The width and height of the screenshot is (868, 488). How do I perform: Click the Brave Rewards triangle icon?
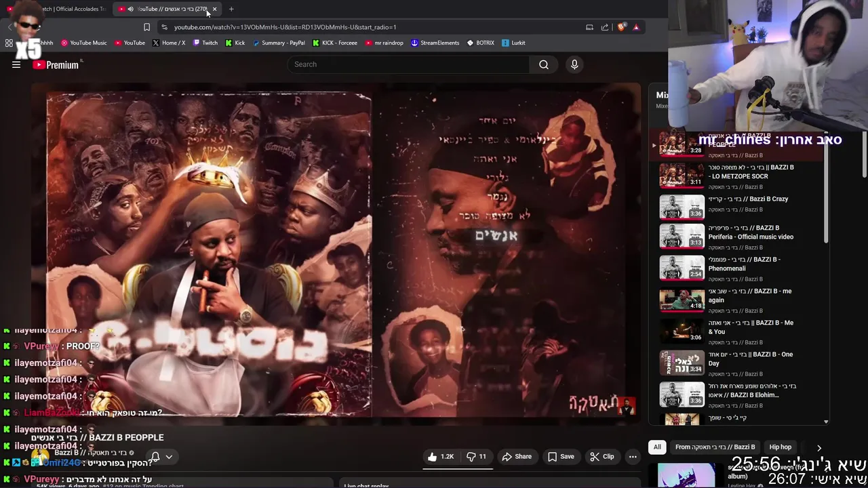636,27
